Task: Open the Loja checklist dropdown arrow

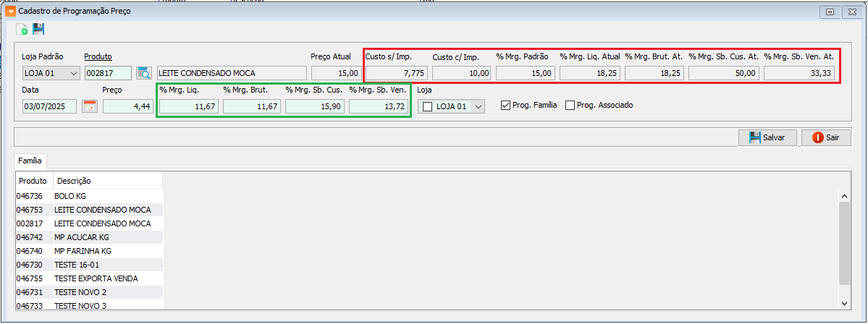Action: (477, 107)
